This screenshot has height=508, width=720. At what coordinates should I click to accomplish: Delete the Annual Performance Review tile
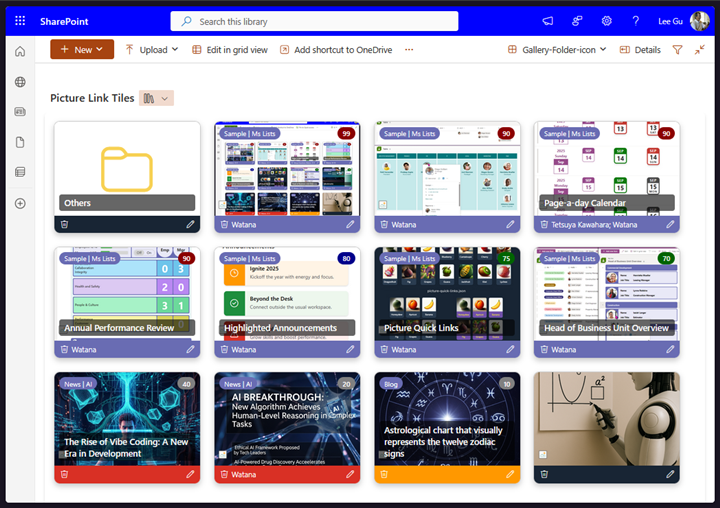click(65, 350)
